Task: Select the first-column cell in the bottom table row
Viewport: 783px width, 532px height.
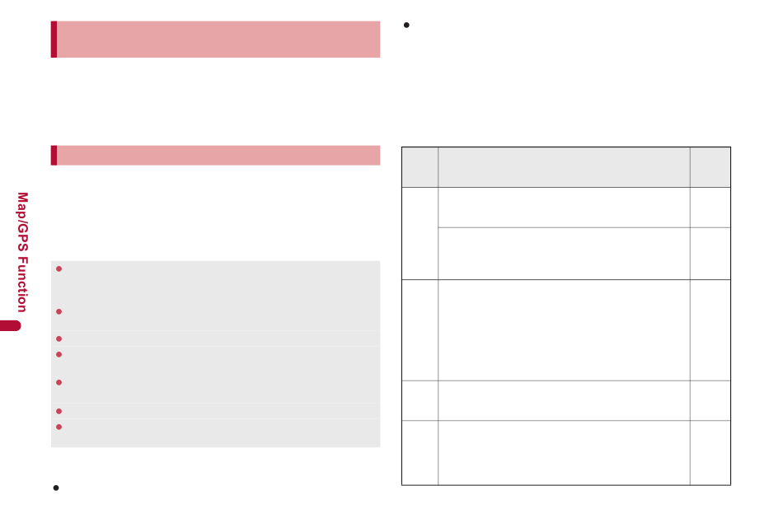Action: pos(420,453)
